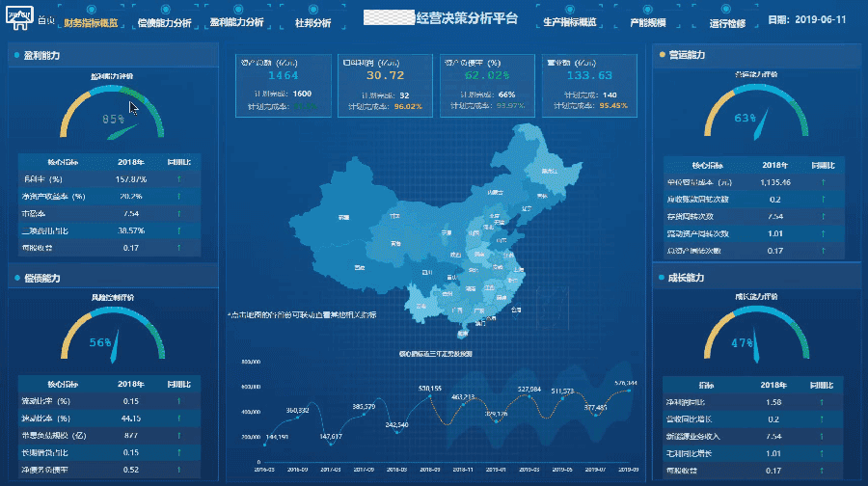This screenshot has height=486, width=868.
Task: Click the 偿债能力 panel header bullet
Action: pyautogui.click(x=16, y=278)
